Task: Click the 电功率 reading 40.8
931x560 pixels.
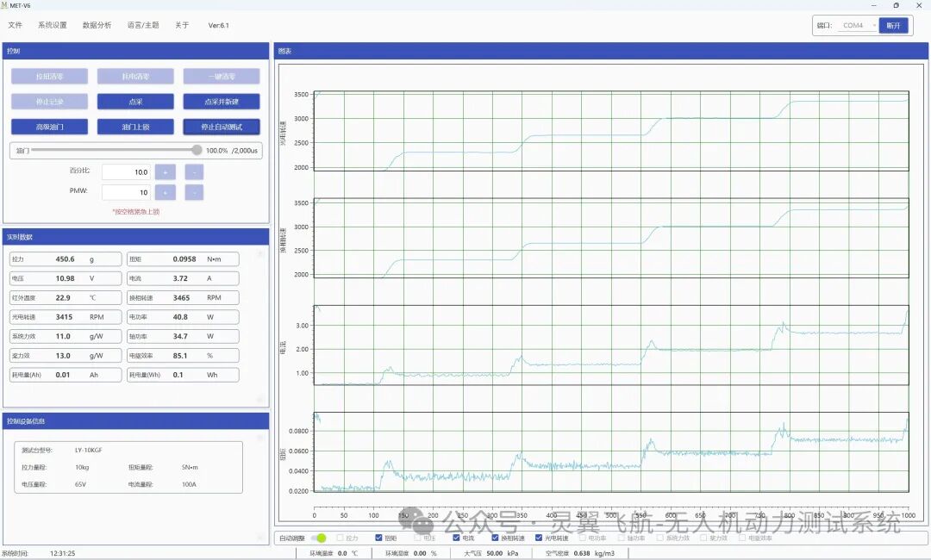Action: [180, 317]
